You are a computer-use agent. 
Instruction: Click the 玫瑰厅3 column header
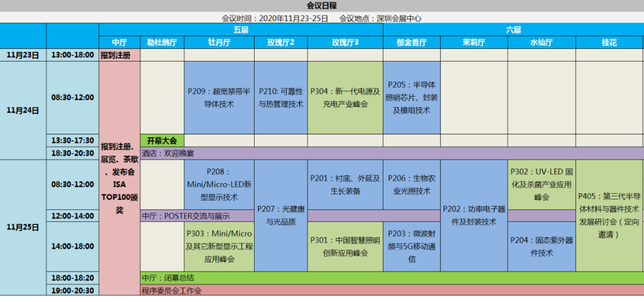tap(345, 42)
